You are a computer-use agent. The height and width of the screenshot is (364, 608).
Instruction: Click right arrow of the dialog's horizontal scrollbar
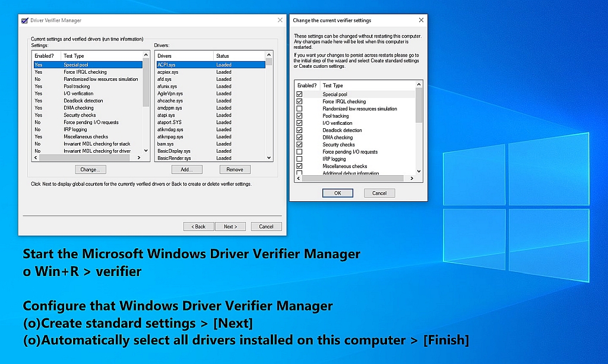[x=412, y=178]
